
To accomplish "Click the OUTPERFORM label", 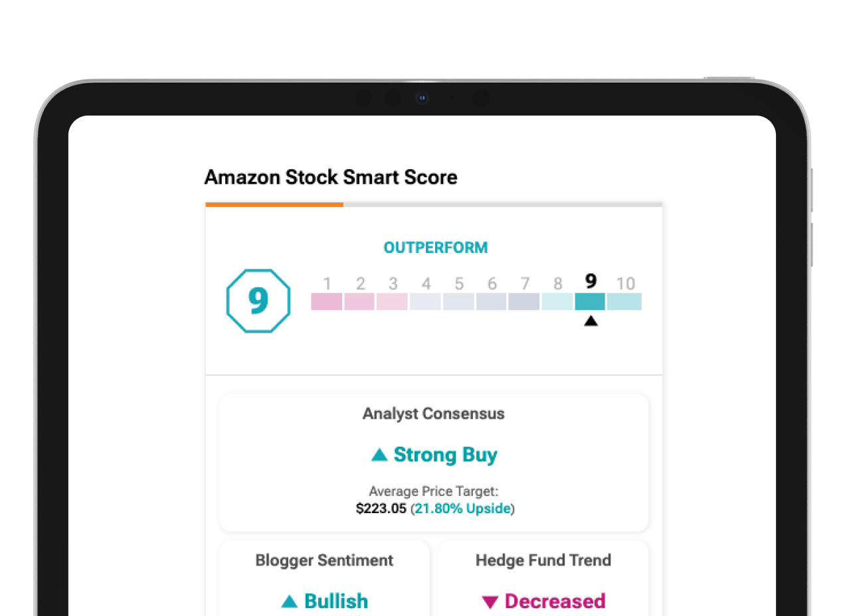I will 435,248.
